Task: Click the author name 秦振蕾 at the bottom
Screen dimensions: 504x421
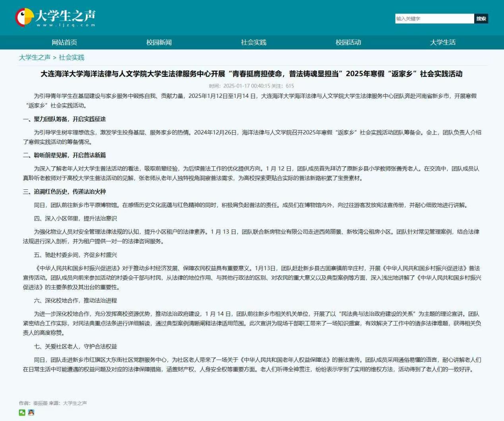Action: point(40,403)
